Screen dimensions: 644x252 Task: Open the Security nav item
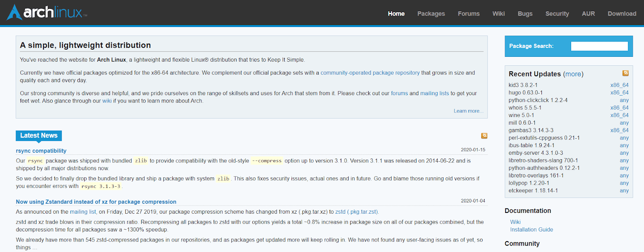pyautogui.click(x=557, y=14)
